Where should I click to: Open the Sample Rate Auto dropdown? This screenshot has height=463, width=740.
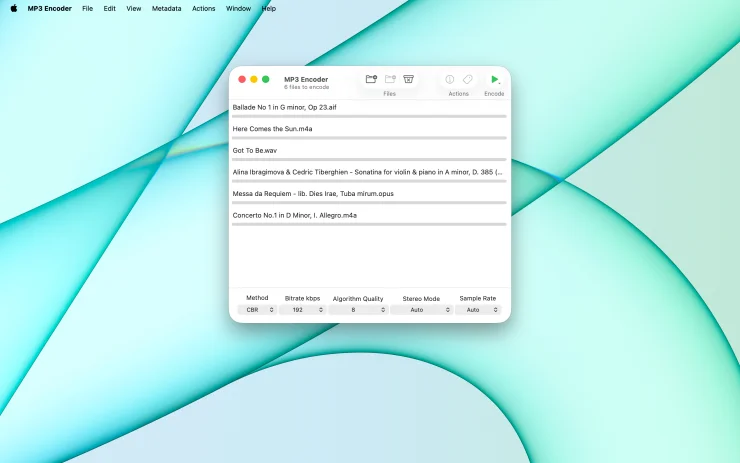(x=478, y=310)
